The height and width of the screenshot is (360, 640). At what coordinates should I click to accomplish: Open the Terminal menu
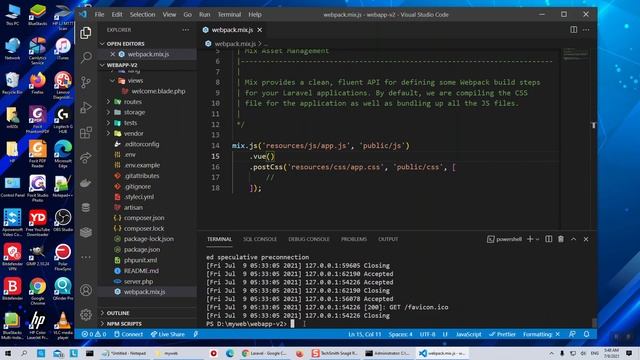229,14
